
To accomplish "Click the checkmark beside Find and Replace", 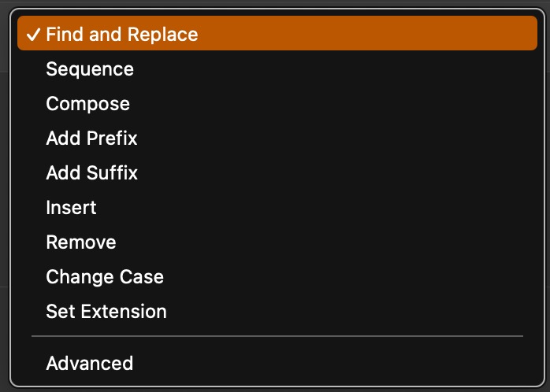I will [x=33, y=35].
